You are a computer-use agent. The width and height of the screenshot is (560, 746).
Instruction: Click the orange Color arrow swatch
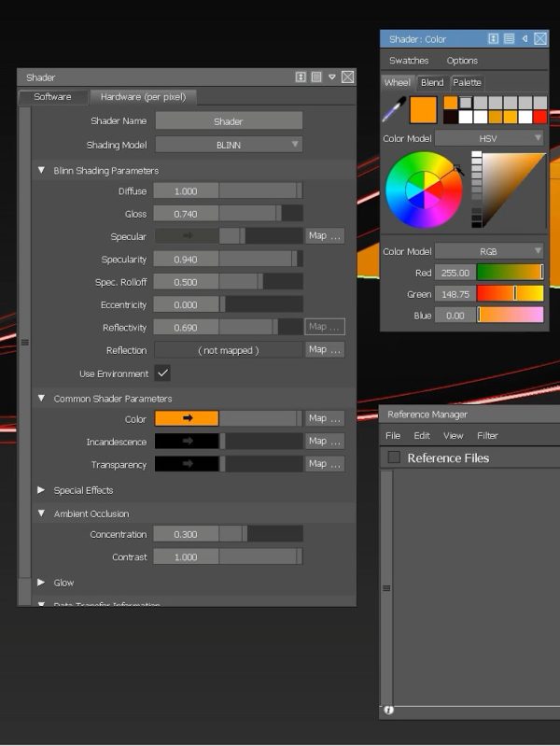[x=186, y=419]
